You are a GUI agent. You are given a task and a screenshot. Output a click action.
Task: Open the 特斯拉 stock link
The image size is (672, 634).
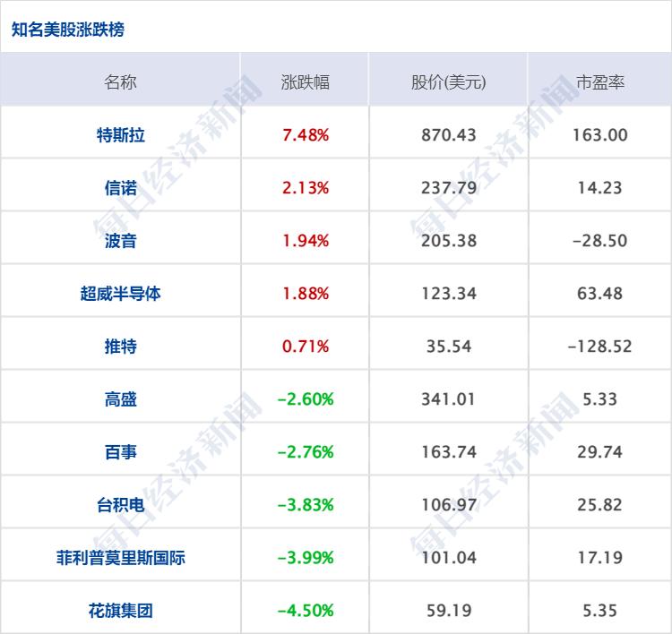pyautogui.click(x=120, y=135)
